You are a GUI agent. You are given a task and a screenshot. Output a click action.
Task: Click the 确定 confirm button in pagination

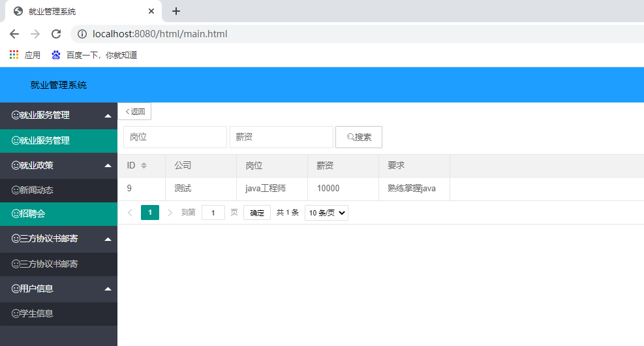click(257, 213)
